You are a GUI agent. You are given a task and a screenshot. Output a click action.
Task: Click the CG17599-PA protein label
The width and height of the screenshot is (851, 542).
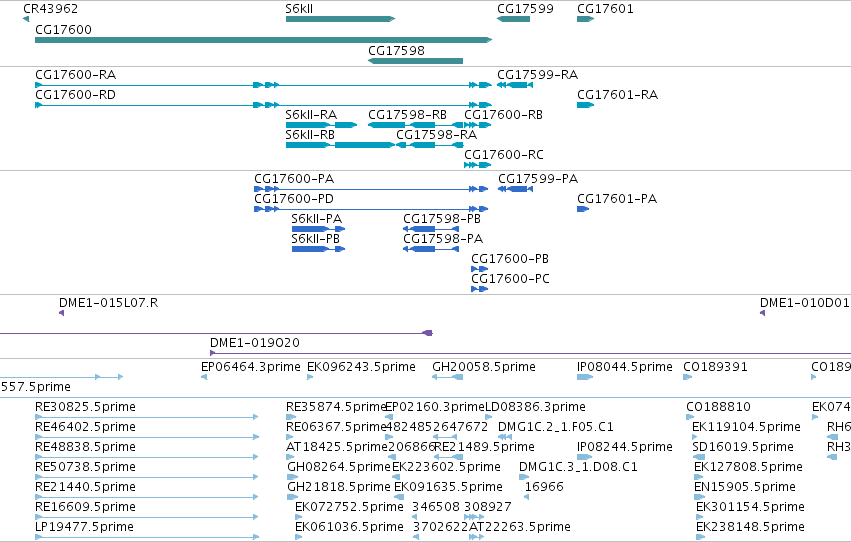tap(538, 179)
